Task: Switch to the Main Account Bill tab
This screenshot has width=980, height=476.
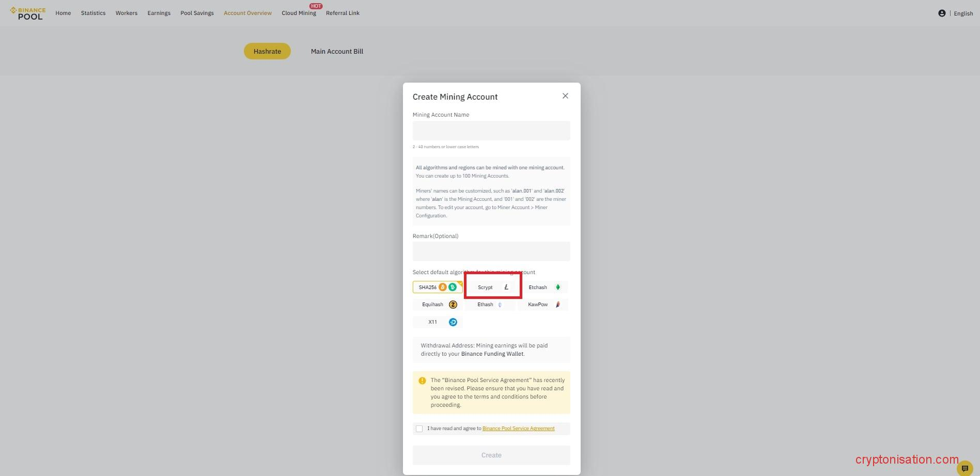Action: click(x=337, y=52)
